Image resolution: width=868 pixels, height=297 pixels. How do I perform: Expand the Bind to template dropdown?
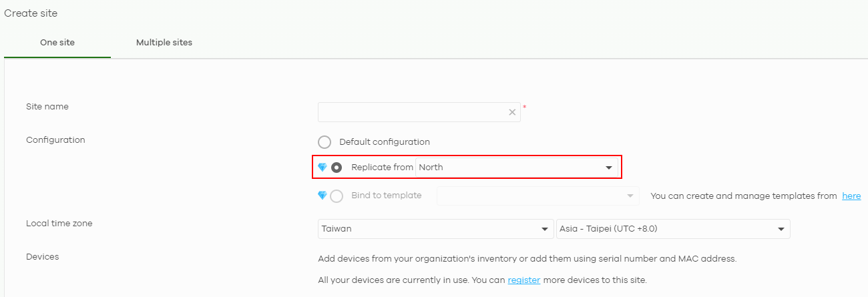[538, 196]
